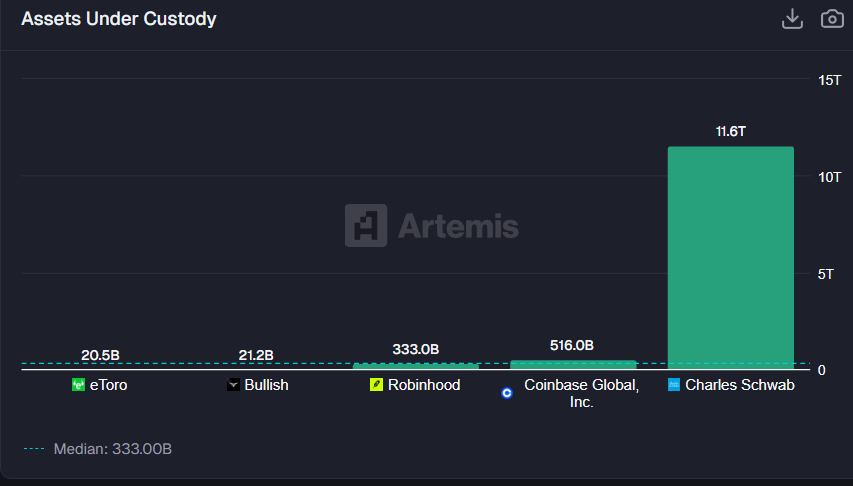Image resolution: width=853 pixels, height=486 pixels.
Task: Click the "Assets Under Custody" title
Action: [x=119, y=19]
